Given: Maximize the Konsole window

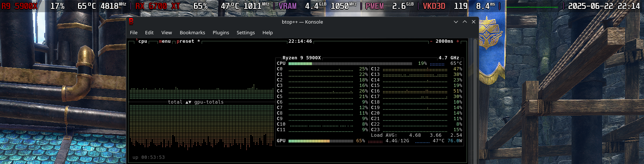Looking at the screenshot, I should [465, 22].
